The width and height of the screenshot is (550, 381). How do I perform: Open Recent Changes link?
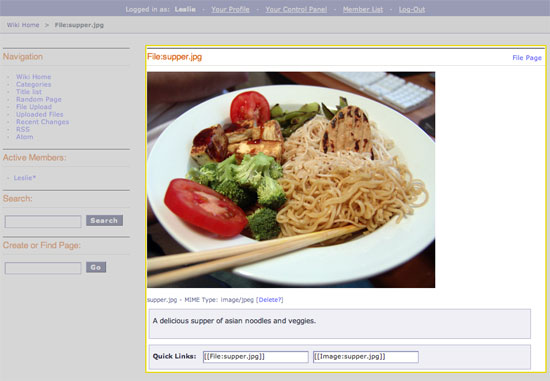click(x=42, y=122)
